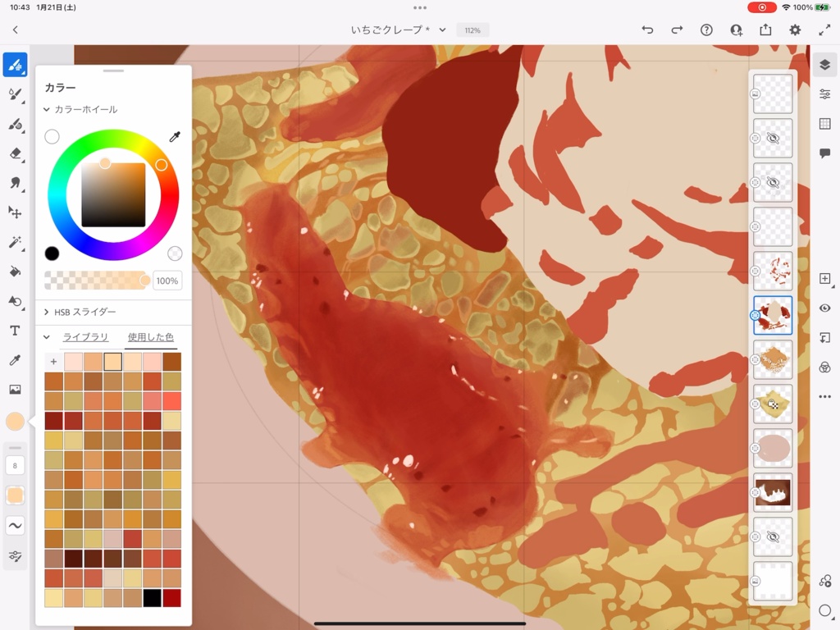This screenshot has width=840, height=630.
Task: Pick dark red swatch at bottom right
Action: tap(172, 598)
